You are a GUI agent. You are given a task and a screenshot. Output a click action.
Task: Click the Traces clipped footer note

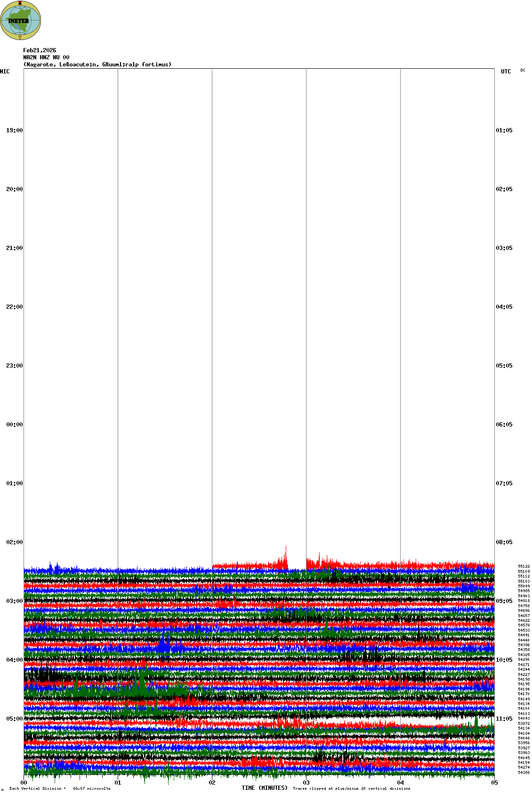pos(351,788)
